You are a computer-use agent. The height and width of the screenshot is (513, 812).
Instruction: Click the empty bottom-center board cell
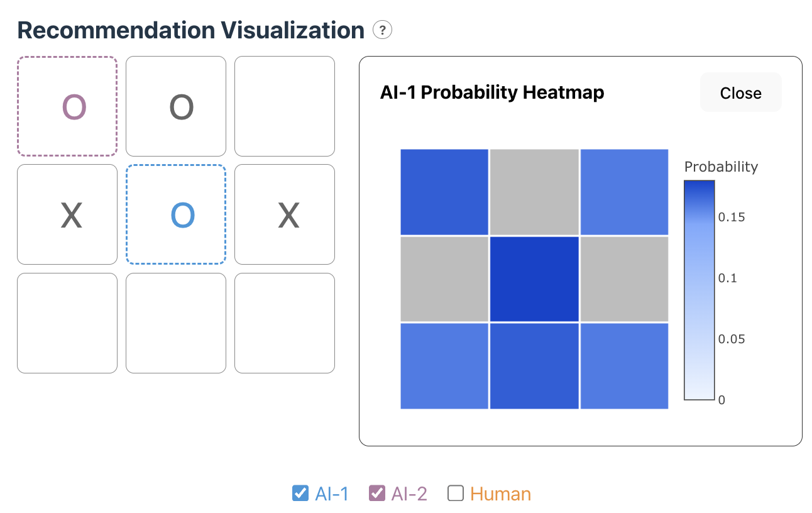point(175,323)
